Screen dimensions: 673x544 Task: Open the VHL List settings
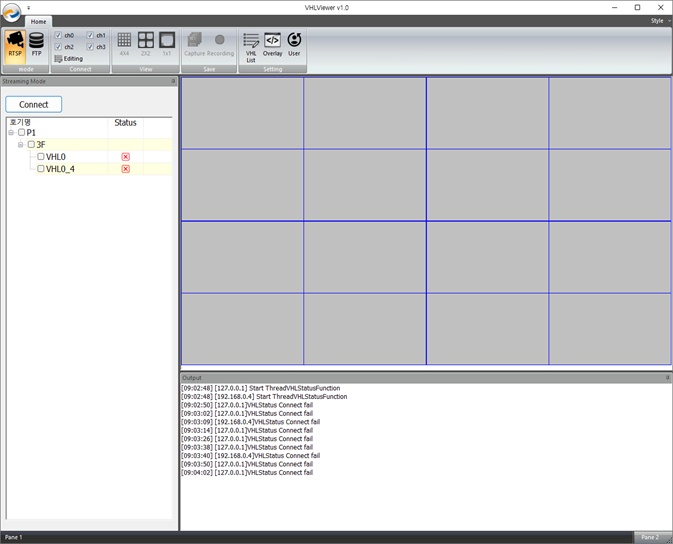click(x=251, y=46)
